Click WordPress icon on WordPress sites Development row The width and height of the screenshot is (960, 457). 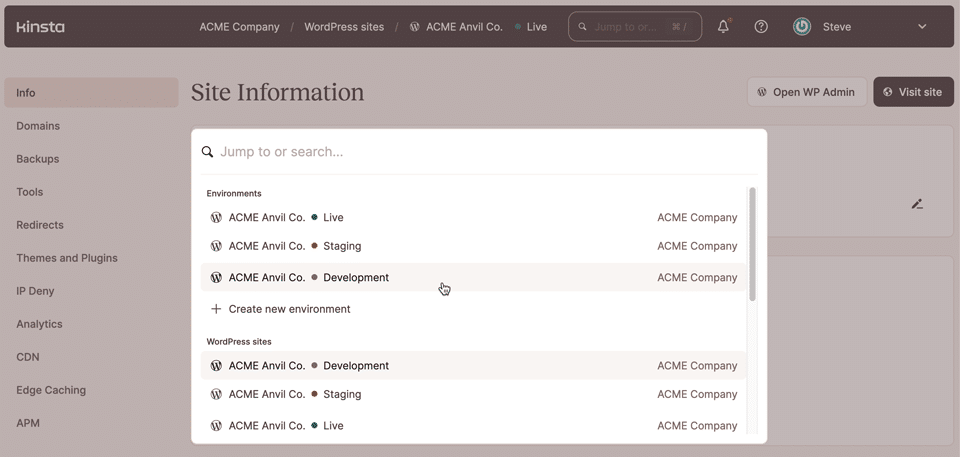(216, 366)
